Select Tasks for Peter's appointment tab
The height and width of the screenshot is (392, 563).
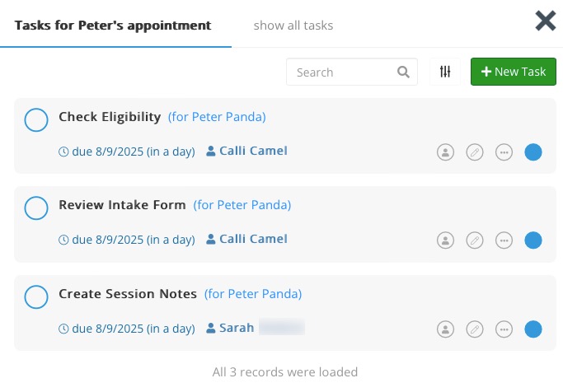tap(113, 26)
